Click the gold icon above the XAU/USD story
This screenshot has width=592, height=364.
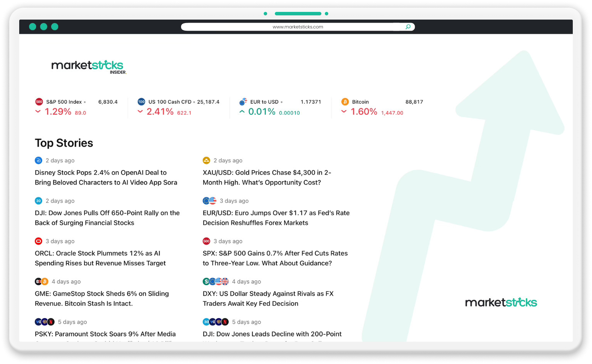click(206, 160)
